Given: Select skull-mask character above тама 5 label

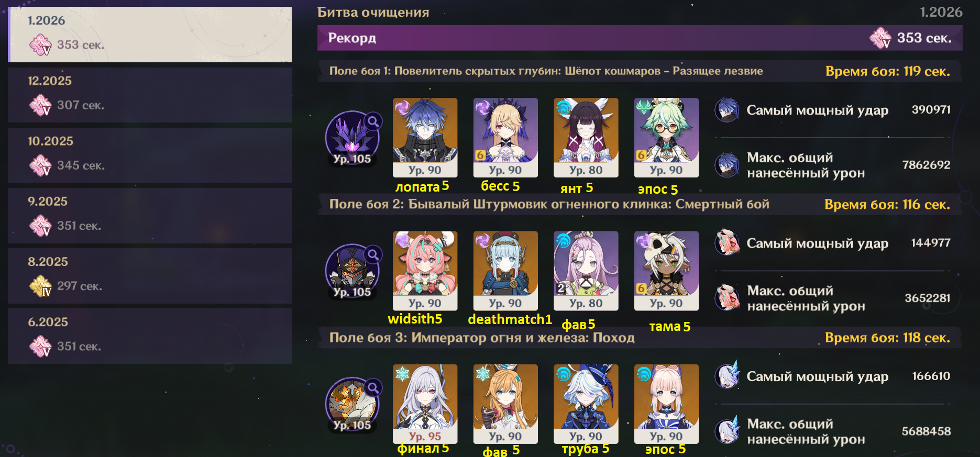Looking at the screenshot, I should click(666, 271).
